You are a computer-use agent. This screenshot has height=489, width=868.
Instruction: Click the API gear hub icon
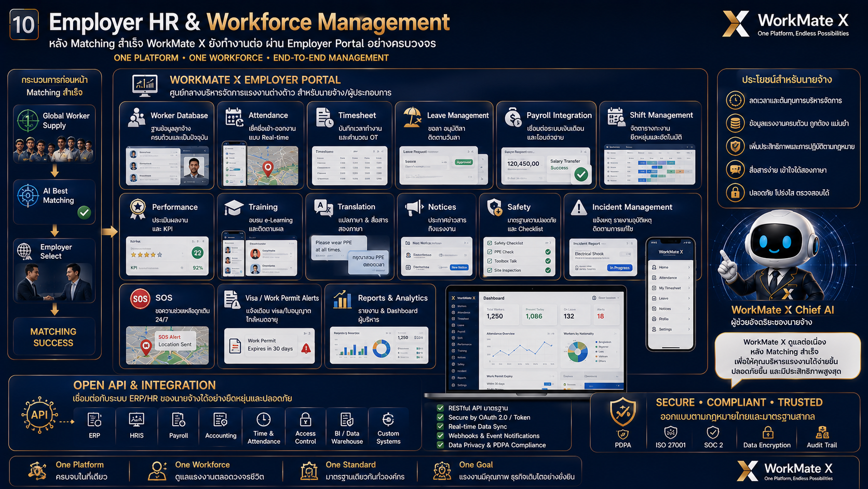tap(39, 415)
